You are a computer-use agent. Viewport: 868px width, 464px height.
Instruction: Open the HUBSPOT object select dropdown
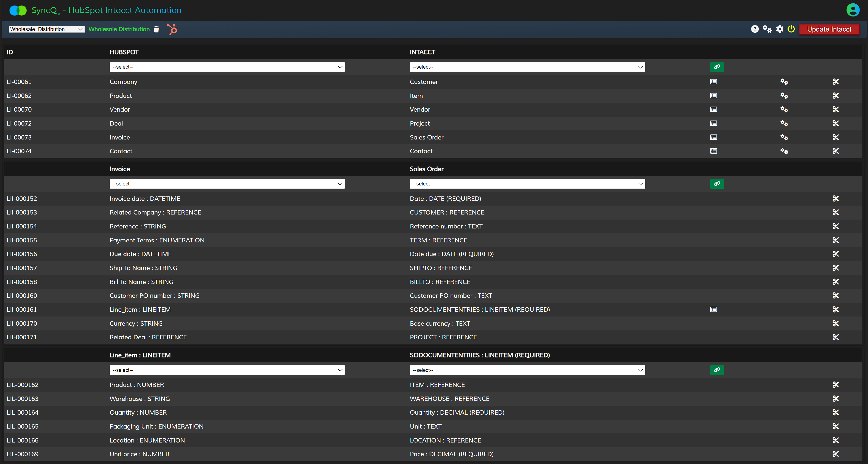pos(227,67)
